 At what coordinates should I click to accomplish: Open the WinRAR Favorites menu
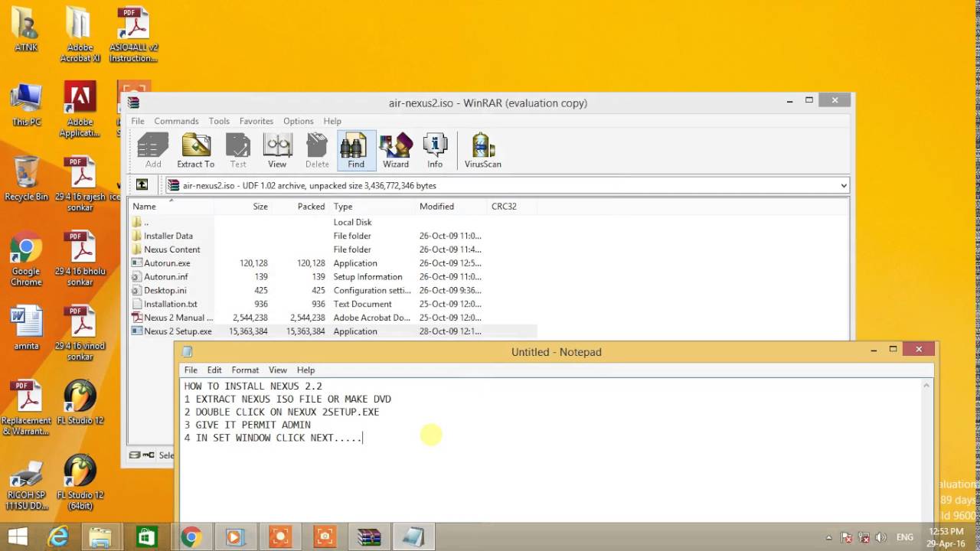pos(256,121)
